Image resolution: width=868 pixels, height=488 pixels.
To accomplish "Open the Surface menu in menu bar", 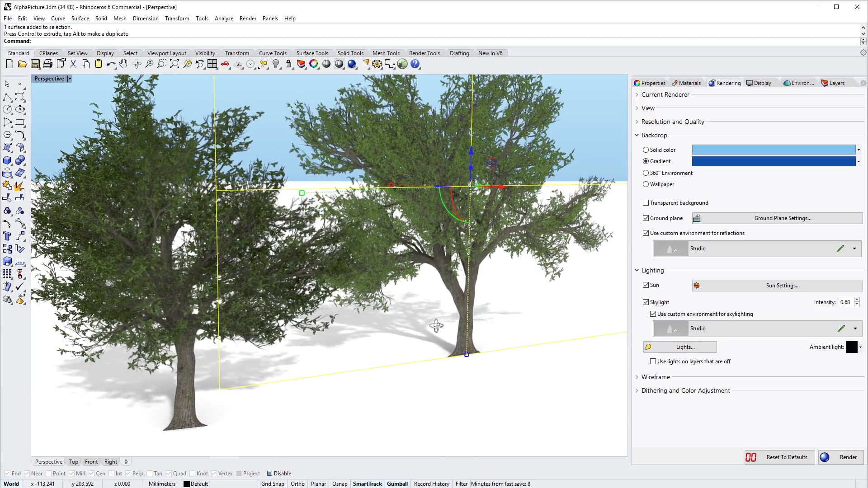I will pyautogui.click(x=80, y=18).
